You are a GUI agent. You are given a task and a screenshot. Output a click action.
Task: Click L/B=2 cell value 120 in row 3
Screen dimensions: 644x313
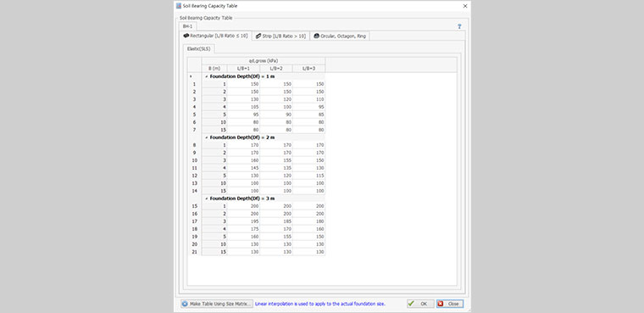276,99
